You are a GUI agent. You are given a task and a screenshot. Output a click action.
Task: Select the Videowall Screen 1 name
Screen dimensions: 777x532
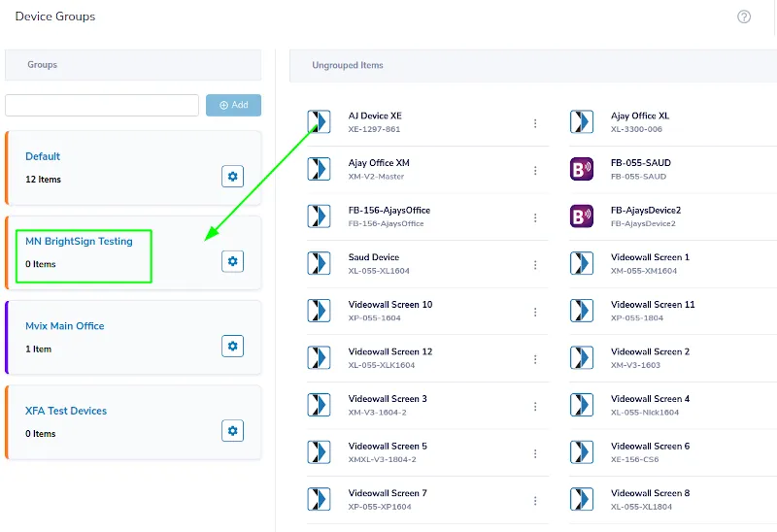(650, 257)
